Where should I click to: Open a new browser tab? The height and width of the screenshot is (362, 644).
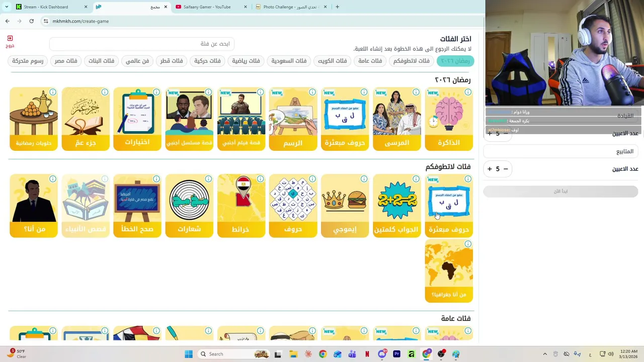click(337, 7)
